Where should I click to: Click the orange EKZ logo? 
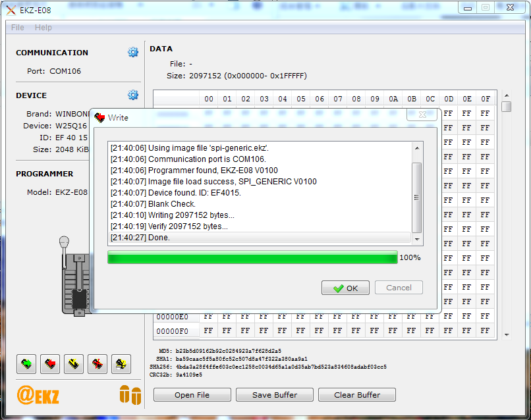(x=38, y=395)
